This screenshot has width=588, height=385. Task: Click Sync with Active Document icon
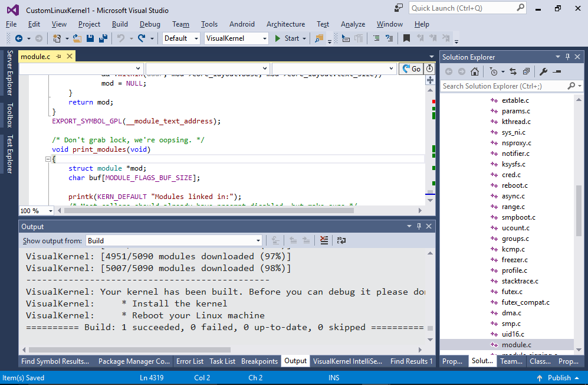[x=513, y=71]
